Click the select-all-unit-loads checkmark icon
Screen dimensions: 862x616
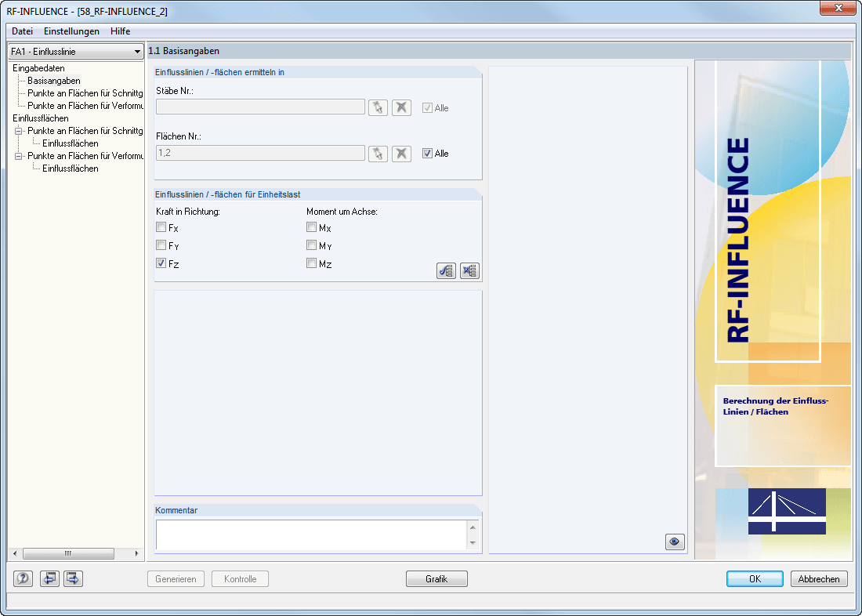coord(447,270)
